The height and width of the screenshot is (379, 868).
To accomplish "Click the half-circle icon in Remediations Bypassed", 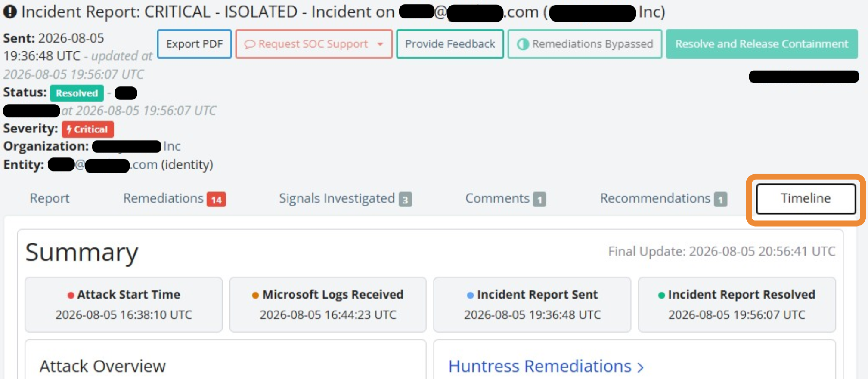I will pos(523,44).
